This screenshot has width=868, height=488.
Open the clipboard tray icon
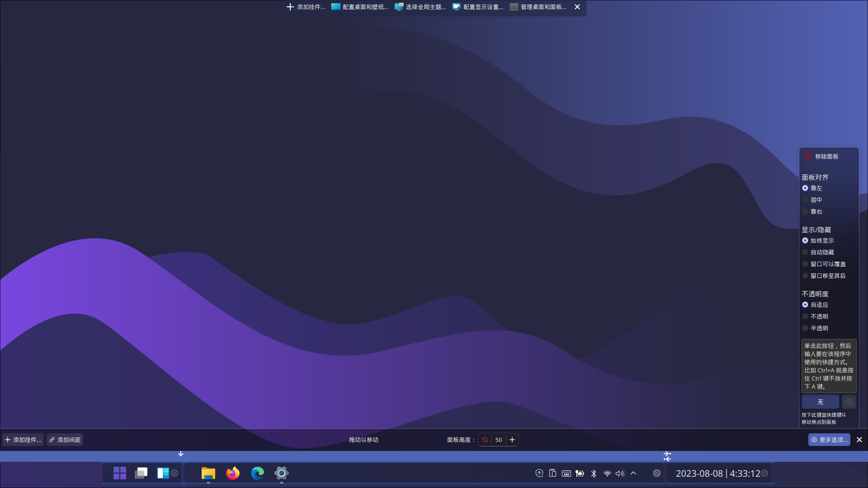[x=552, y=473]
